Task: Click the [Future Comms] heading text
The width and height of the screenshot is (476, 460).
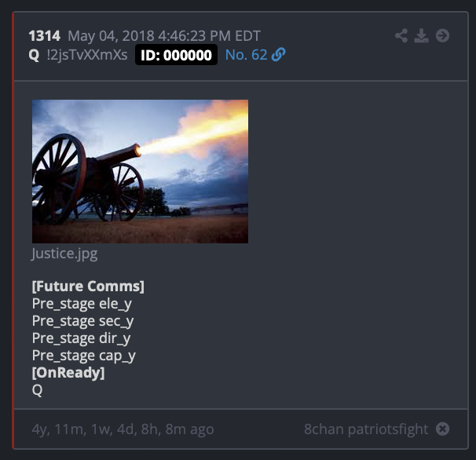Action: coord(88,287)
